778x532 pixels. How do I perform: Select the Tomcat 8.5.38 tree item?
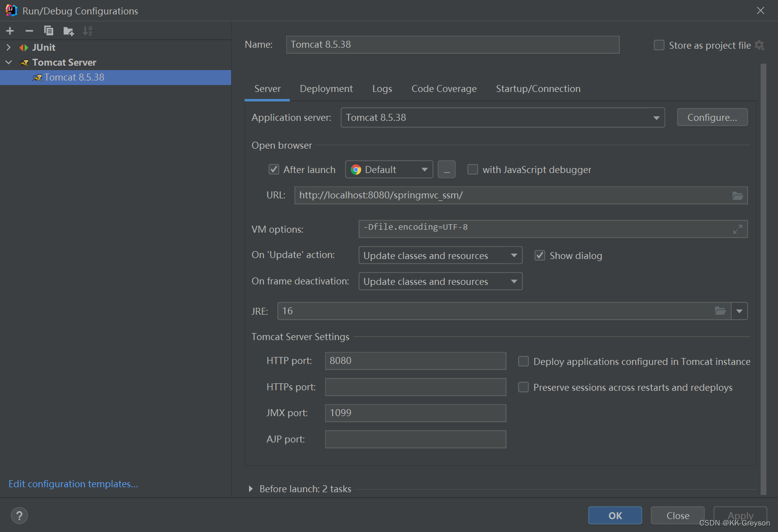(x=115, y=78)
